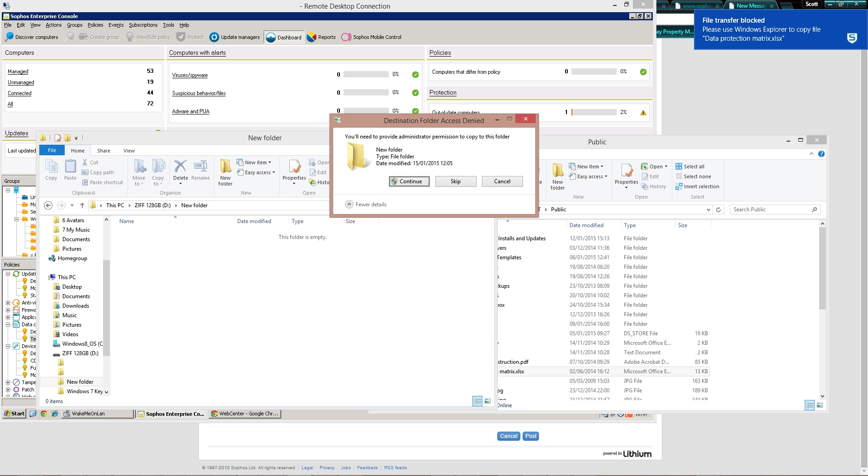Collapse details with Fewer details
The height and width of the screenshot is (476, 868).
tap(366, 205)
